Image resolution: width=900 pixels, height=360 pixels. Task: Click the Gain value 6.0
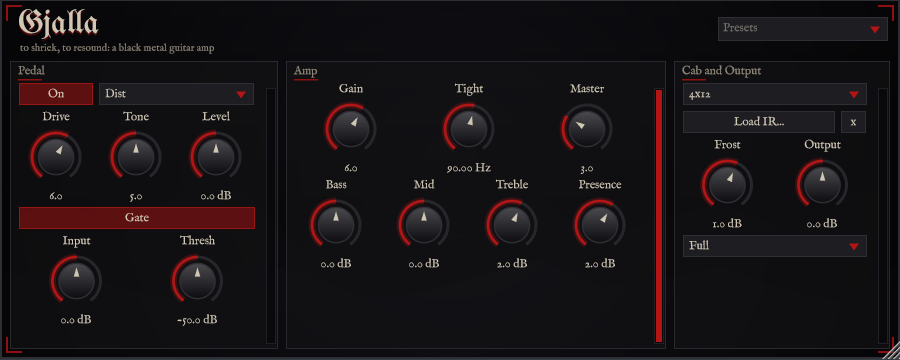click(x=351, y=169)
